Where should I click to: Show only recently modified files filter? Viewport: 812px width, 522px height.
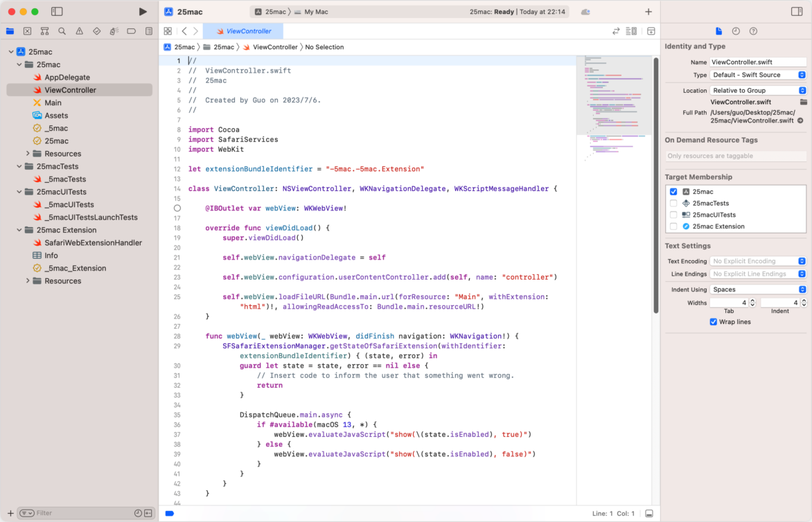[138, 513]
